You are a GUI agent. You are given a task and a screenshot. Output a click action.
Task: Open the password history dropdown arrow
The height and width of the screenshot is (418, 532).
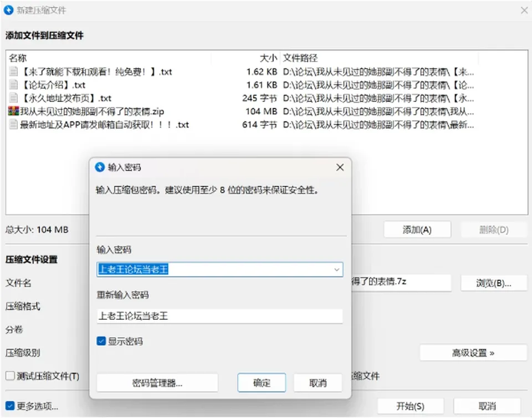tap(336, 270)
